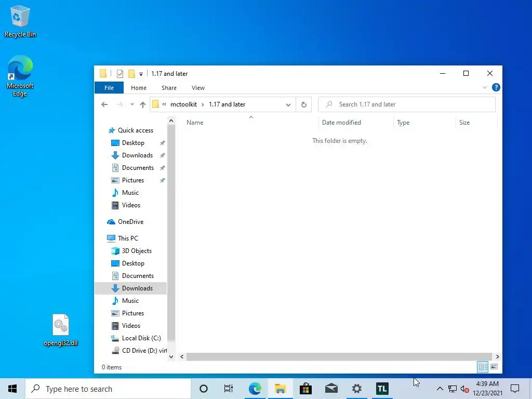Click the Properties quick access toolbar icon
Viewport: 532px width, 399px height.
[120, 74]
